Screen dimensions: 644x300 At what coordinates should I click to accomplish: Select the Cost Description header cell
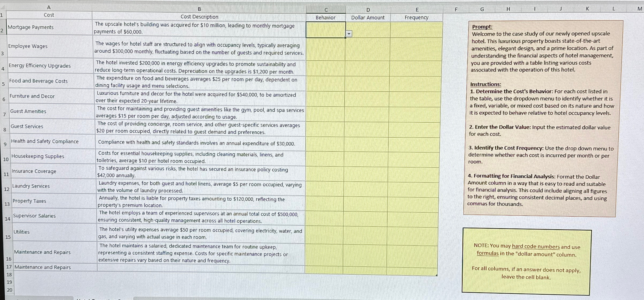tap(199, 17)
